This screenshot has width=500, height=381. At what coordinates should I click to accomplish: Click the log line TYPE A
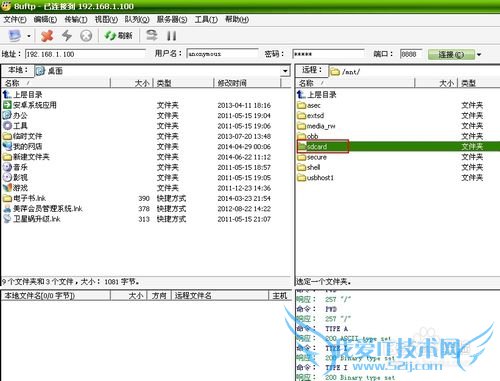tap(337, 329)
